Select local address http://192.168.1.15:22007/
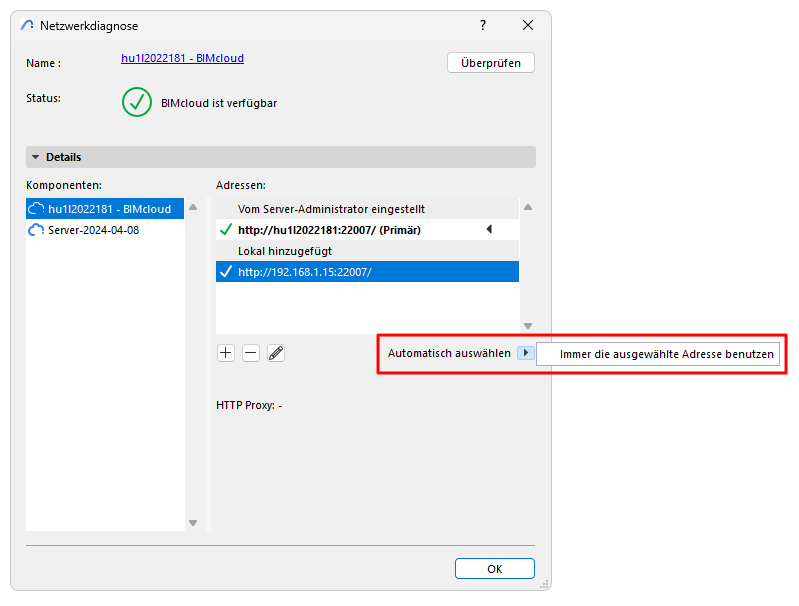The width and height of the screenshot is (799, 606). click(305, 271)
